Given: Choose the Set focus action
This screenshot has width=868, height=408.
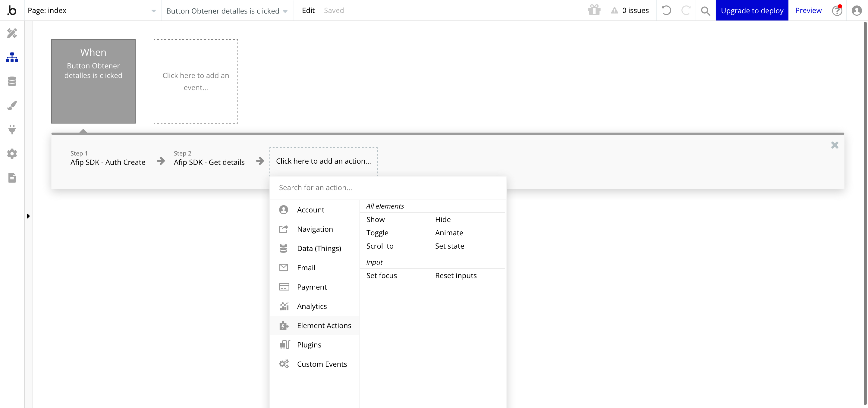Looking at the screenshot, I should tap(382, 276).
